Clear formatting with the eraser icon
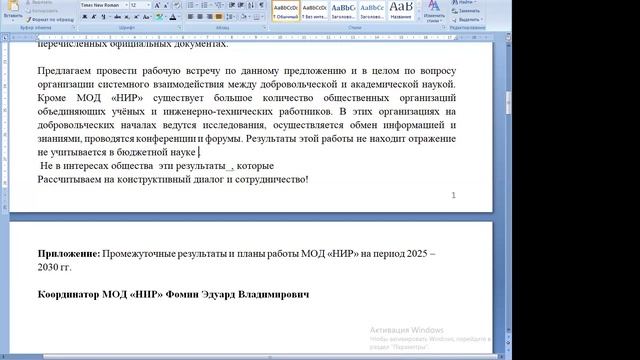Viewport: 640px width, 360px height. tap(177, 5)
